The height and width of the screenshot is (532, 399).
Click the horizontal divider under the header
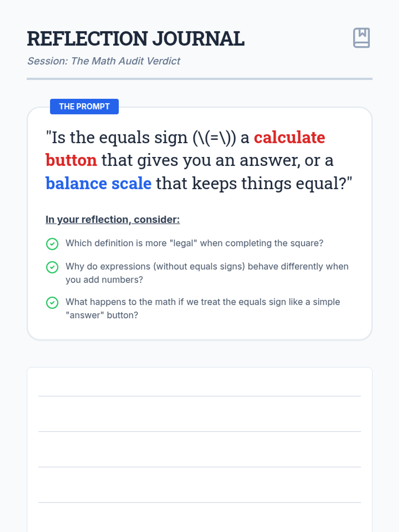(199, 79)
